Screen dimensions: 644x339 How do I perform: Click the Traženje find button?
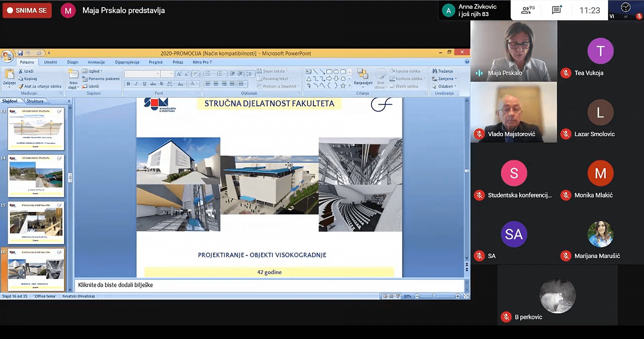pyautogui.click(x=443, y=71)
